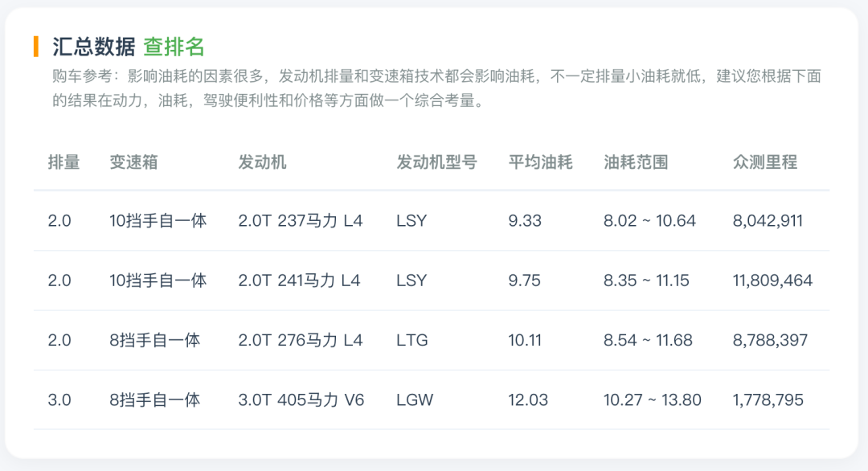Click the average fuel value 9.33
Image resolution: width=868 pixels, height=471 pixels.
click(x=525, y=221)
